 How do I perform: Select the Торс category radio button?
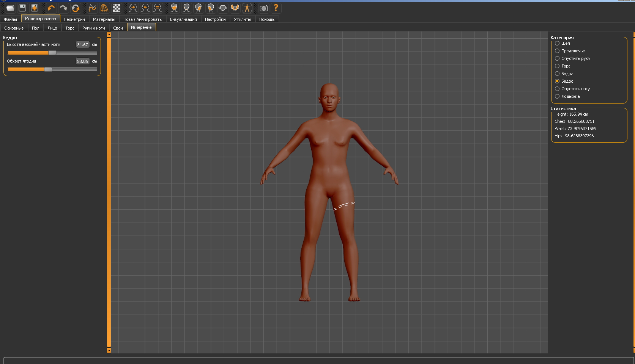tap(557, 66)
